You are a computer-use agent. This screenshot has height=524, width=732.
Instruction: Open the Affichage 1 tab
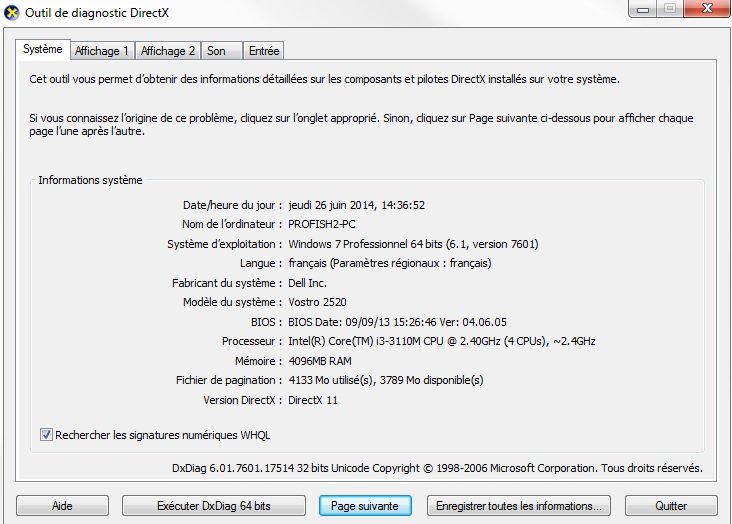coord(102,51)
